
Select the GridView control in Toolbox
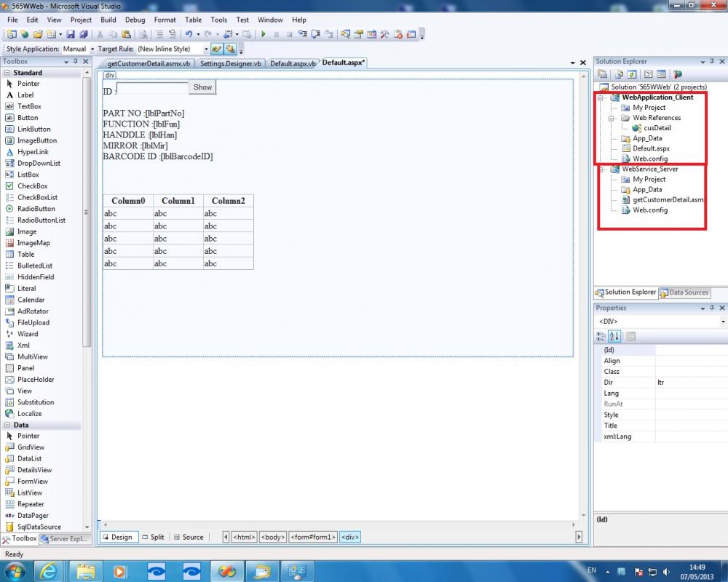tap(31, 447)
